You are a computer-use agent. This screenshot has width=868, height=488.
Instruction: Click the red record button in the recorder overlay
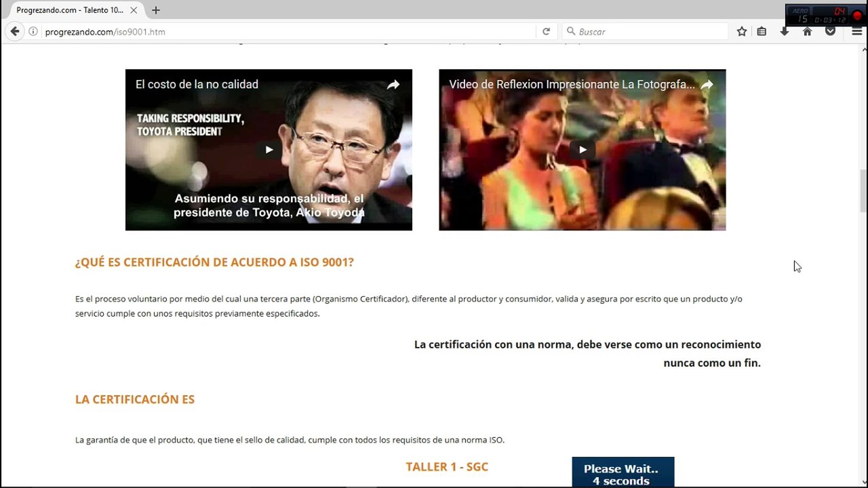point(857,16)
